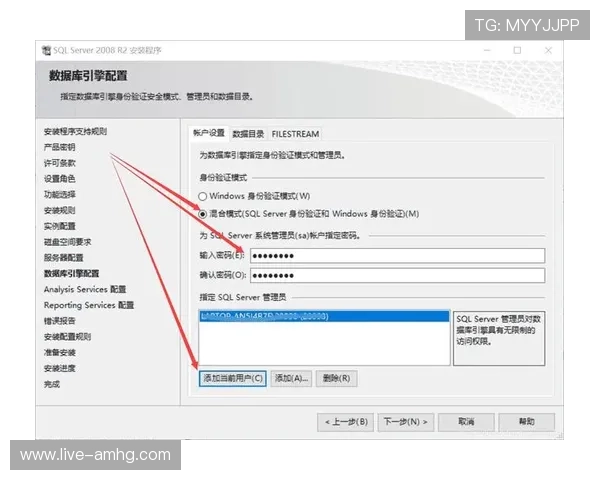This screenshot has width=600, height=480.
Task: Click the 添加(A)... button
Action: 291,379
